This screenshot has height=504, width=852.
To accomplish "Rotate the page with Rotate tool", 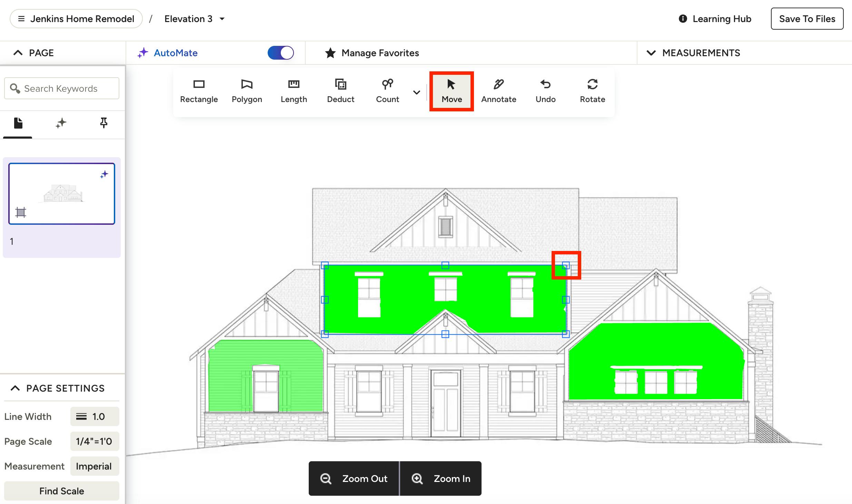I will 592,91.
